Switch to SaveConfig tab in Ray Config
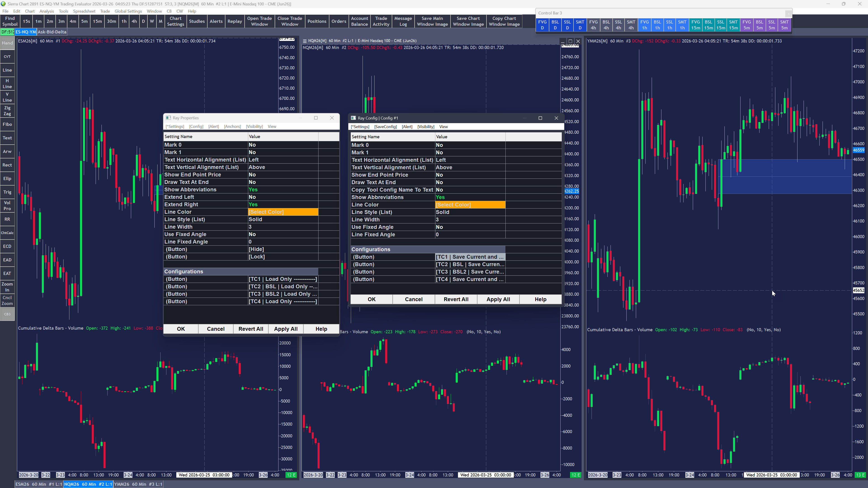This screenshot has width=868, height=488. pos(385,127)
